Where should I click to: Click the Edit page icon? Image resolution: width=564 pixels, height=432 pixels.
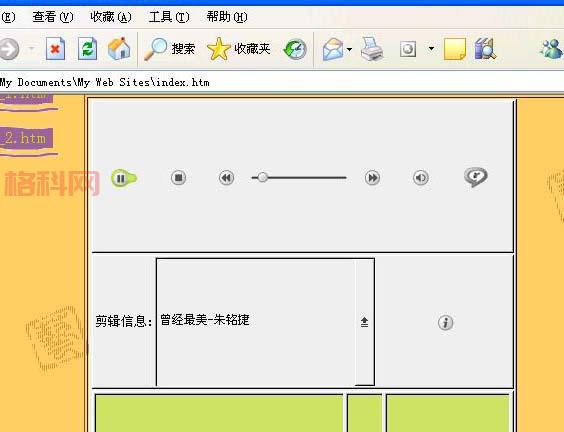pyautogui.click(x=408, y=49)
